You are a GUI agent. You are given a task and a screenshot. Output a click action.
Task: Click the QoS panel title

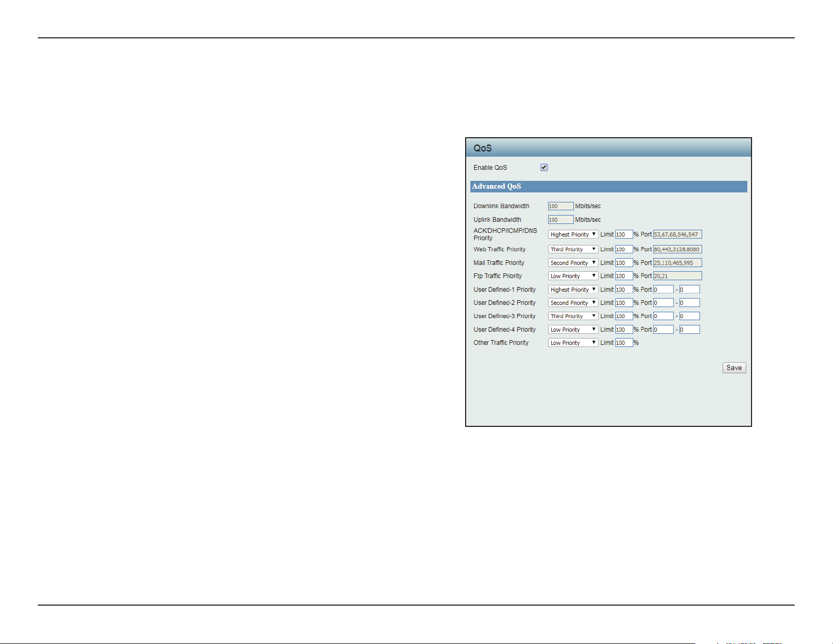pyautogui.click(x=482, y=148)
